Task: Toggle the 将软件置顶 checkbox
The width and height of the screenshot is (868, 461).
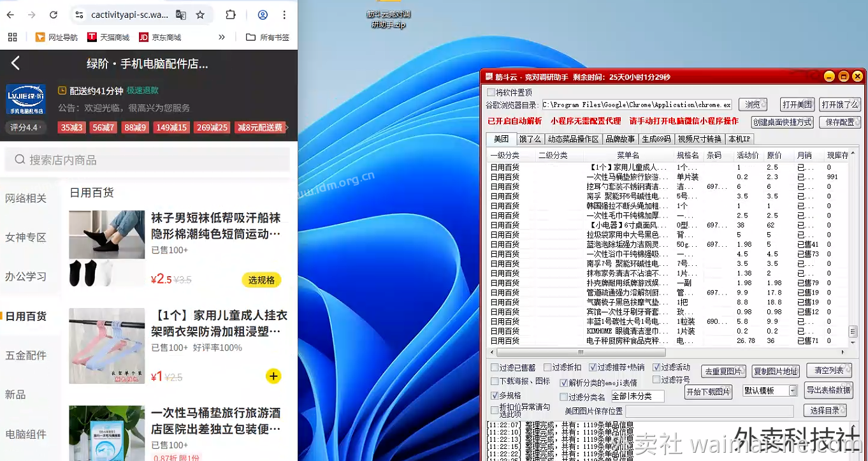Action: (x=491, y=92)
